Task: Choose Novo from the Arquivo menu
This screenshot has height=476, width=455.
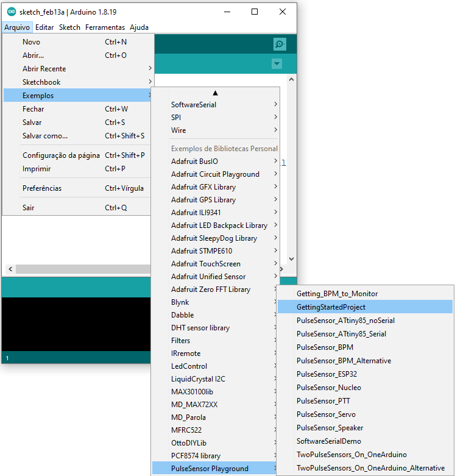Action: [77, 42]
